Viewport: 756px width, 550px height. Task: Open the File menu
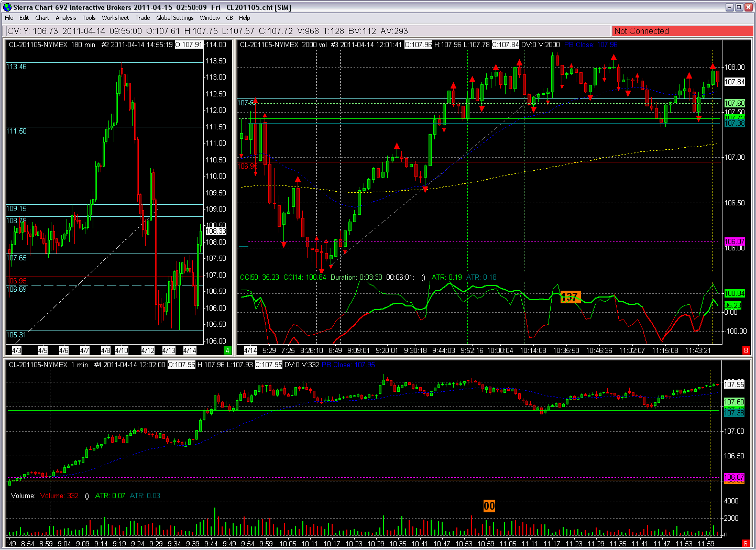[9, 18]
